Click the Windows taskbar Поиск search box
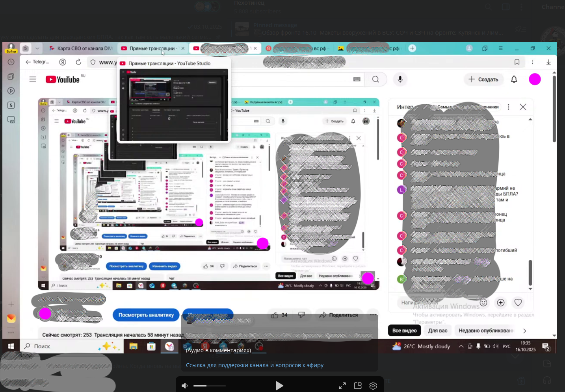Screen dimensions: 565x392 point(72,346)
